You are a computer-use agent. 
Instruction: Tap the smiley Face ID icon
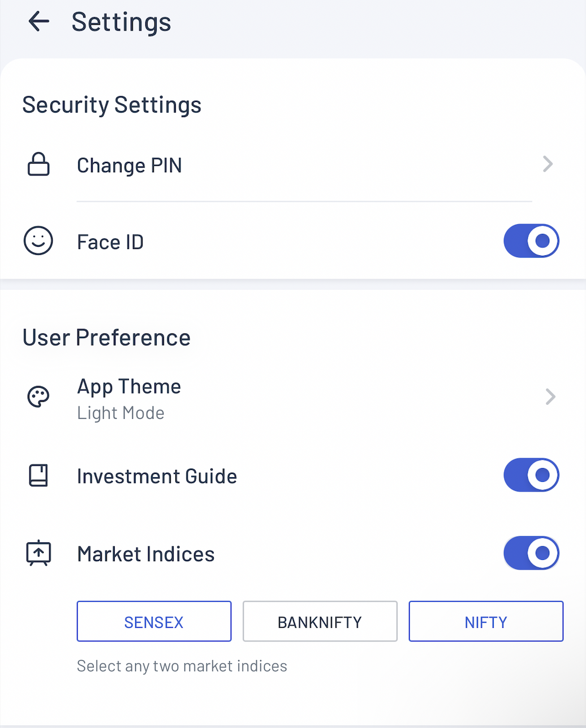point(38,241)
